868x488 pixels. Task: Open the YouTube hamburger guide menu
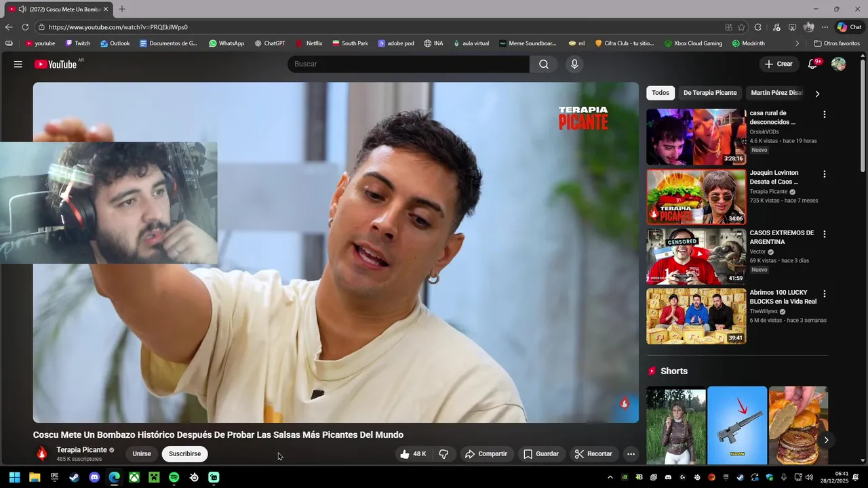[18, 64]
